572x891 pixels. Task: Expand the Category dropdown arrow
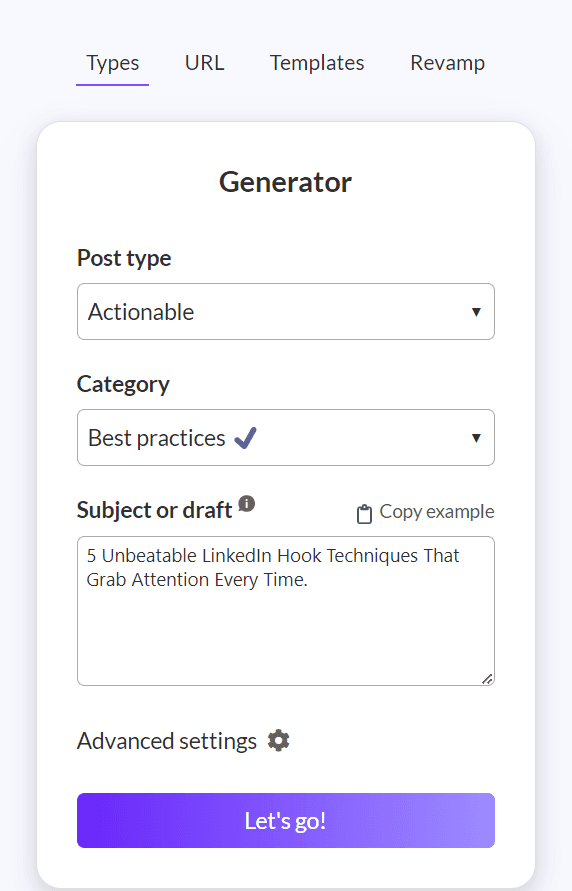(x=476, y=438)
